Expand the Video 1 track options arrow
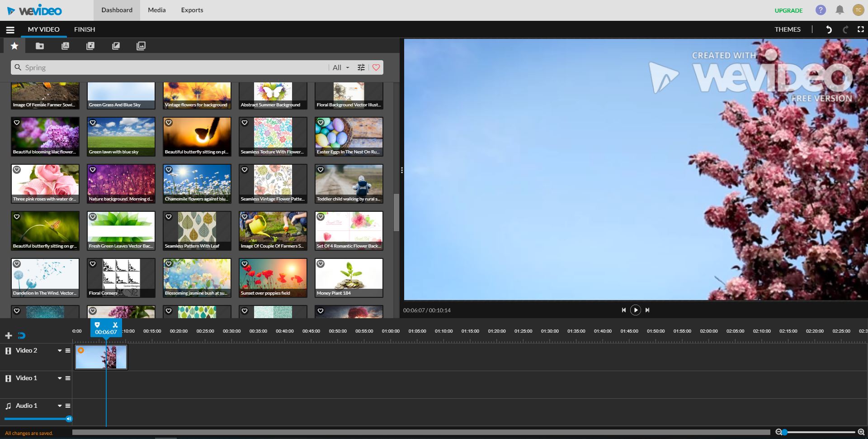The width and height of the screenshot is (868, 439). [x=59, y=378]
